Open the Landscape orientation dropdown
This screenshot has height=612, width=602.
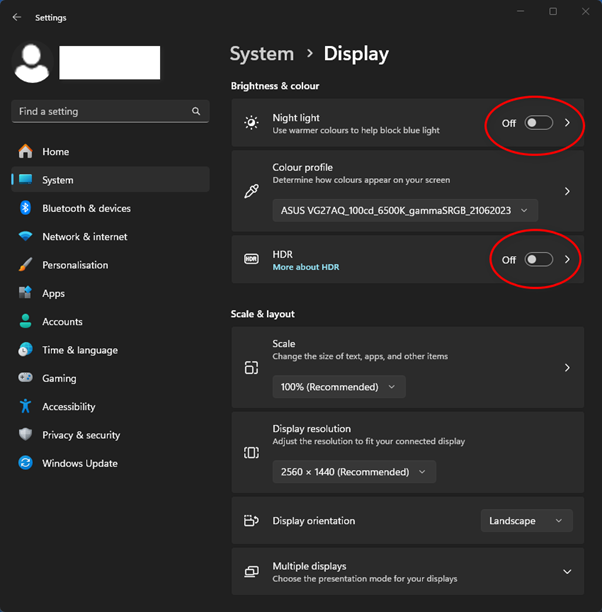pyautogui.click(x=526, y=521)
